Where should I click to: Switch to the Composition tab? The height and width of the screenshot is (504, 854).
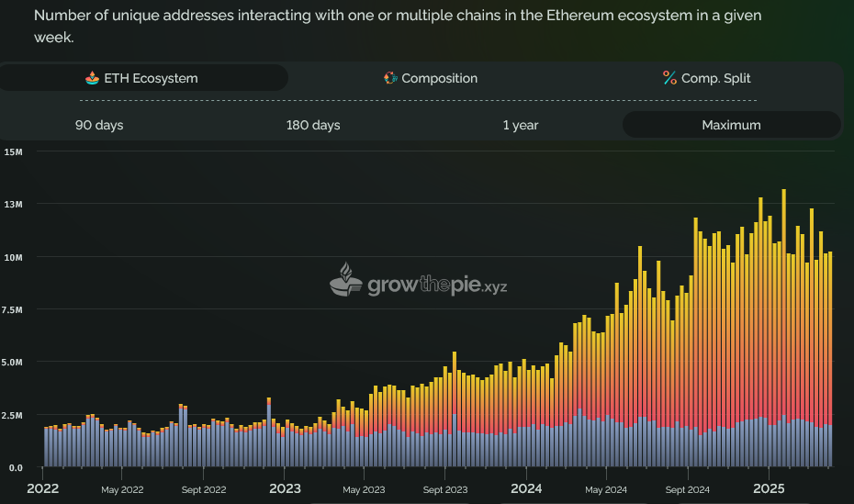click(x=430, y=78)
